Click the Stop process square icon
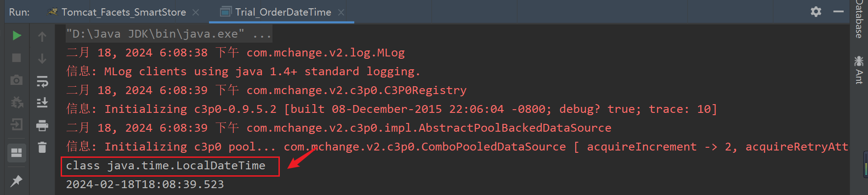868x195 pixels. (17, 58)
